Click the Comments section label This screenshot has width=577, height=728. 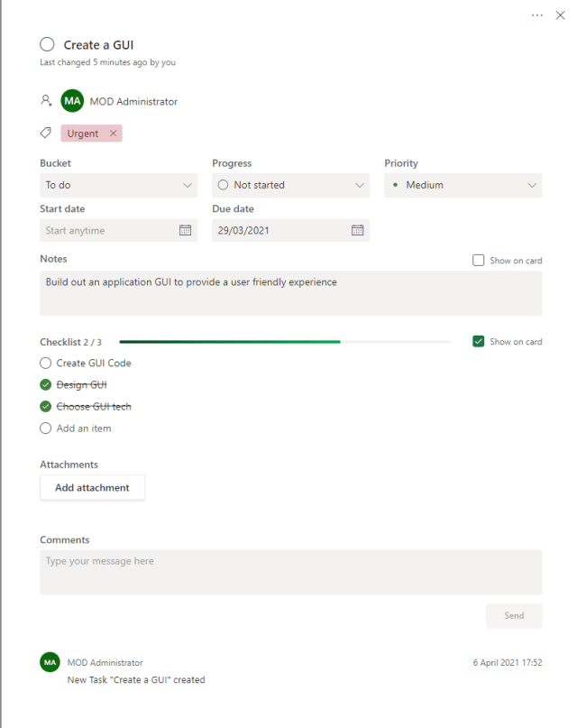64,539
